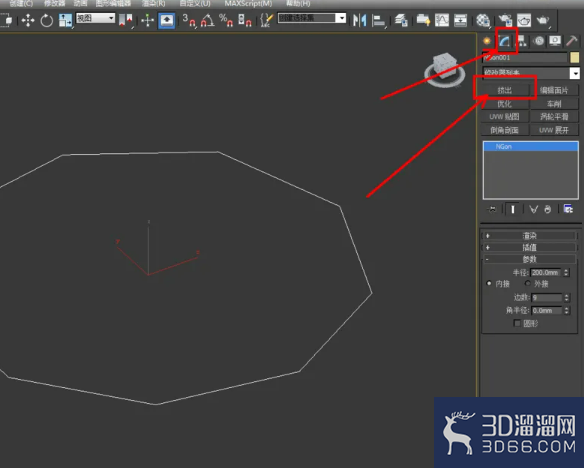Open Edit Named Selection Sets

pos(266,20)
